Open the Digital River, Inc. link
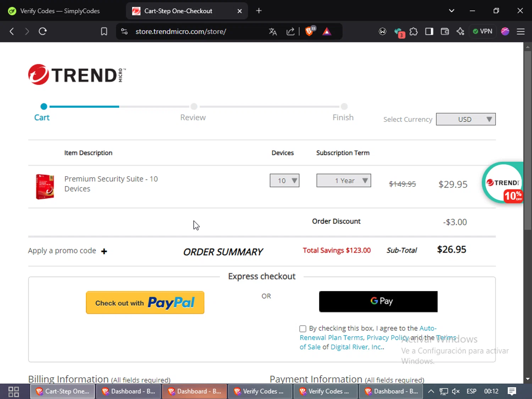Screen dimensions: 532x399 tap(357, 347)
